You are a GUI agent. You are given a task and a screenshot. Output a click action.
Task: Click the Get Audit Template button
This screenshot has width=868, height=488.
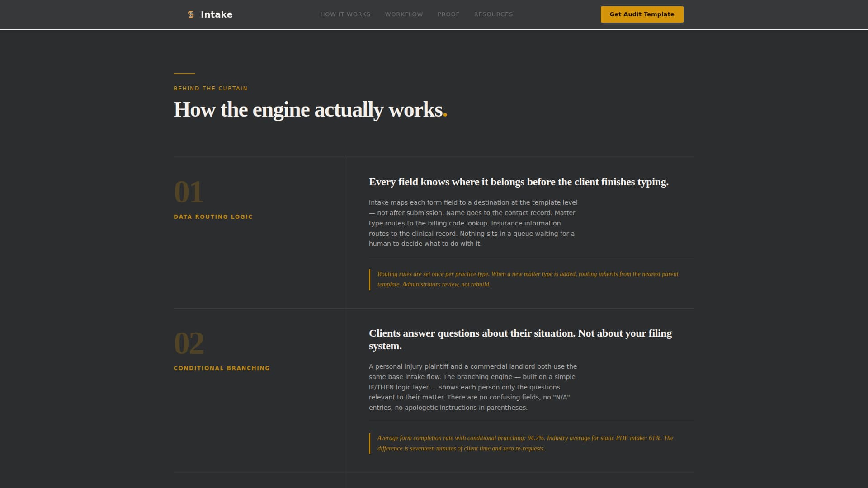pos(642,14)
